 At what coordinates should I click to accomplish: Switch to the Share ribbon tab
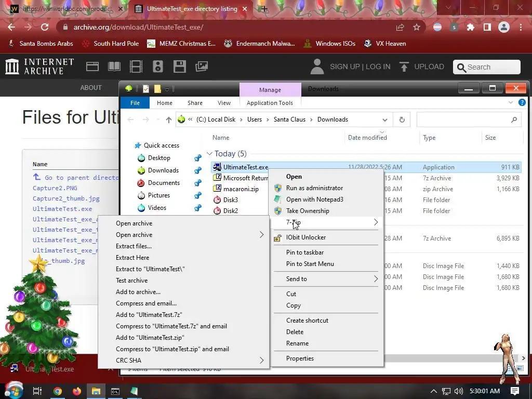(195, 103)
